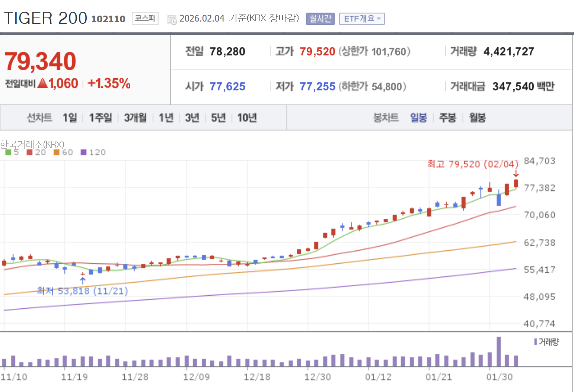Click the 실시간 button
The height and width of the screenshot is (392, 574).
coord(320,19)
